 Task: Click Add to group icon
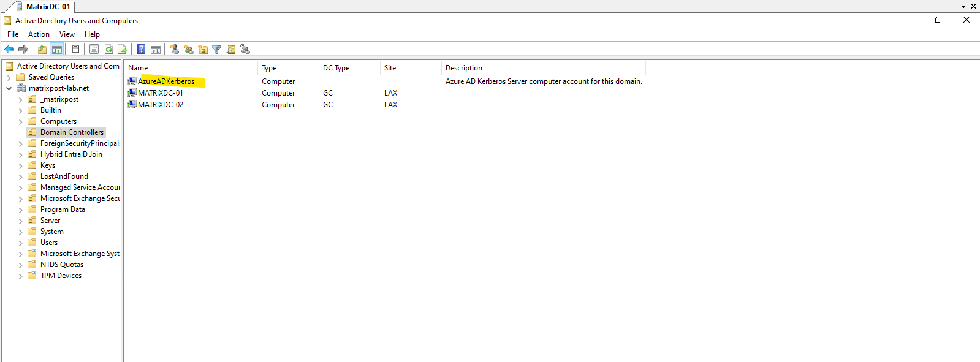click(245, 50)
